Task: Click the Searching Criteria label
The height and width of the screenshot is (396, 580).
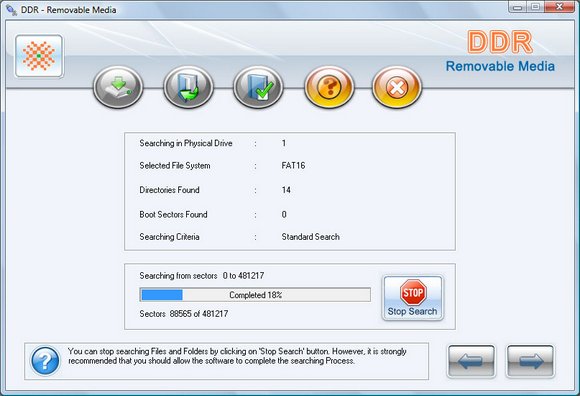Action: [x=169, y=237]
